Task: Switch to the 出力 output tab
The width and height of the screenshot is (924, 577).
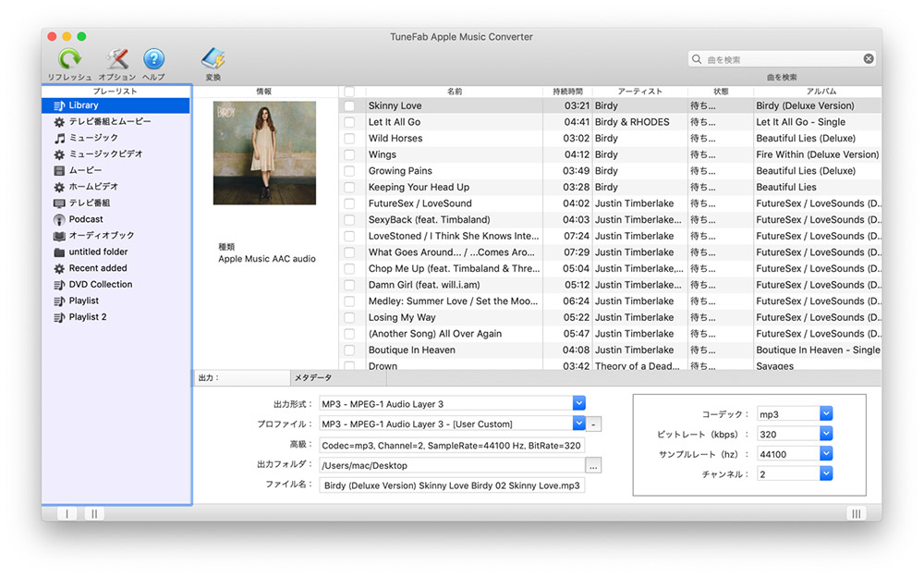Action: tap(241, 377)
